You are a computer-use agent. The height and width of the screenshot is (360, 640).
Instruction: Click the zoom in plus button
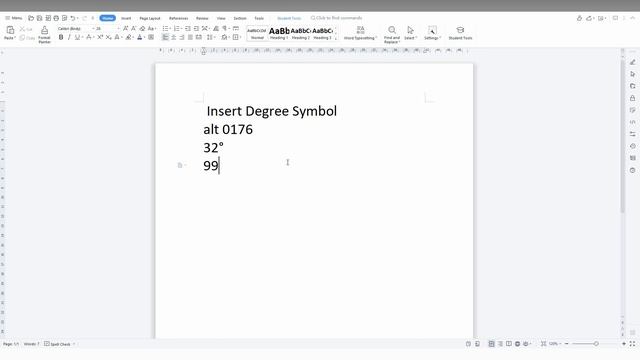pos(624,344)
